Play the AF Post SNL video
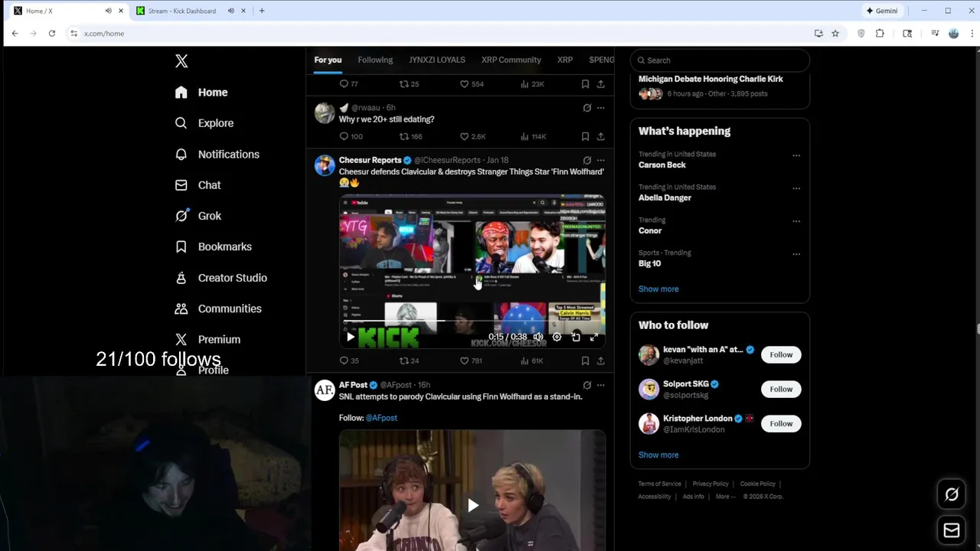Image resolution: width=980 pixels, height=551 pixels. [472, 505]
